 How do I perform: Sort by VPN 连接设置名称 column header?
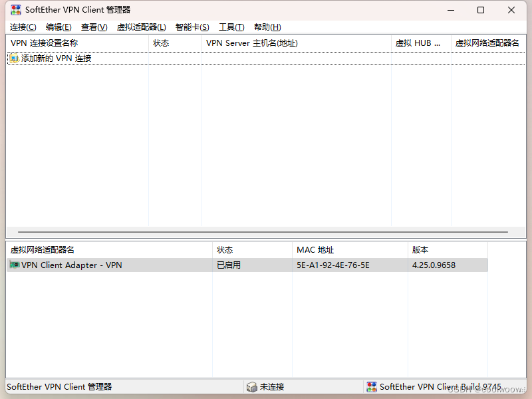(x=77, y=43)
